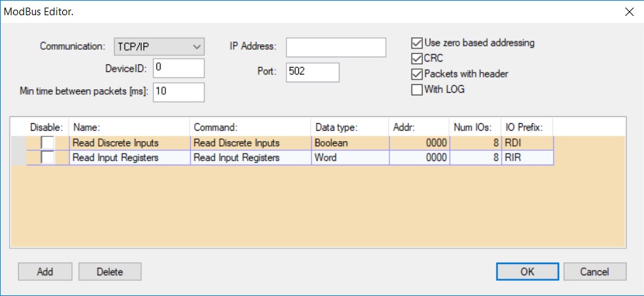This screenshot has width=644, height=296.
Task: Select the Name cell 'Read Discrete Inputs'
Action: (130, 143)
